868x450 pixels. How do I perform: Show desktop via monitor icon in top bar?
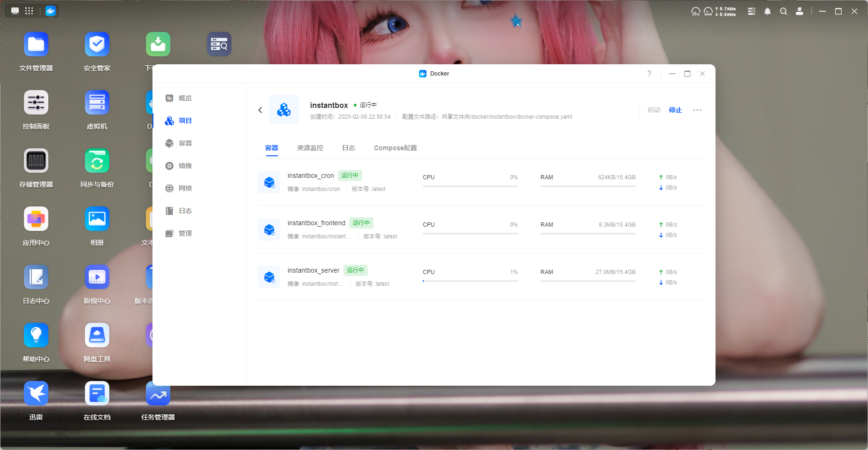click(x=15, y=11)
